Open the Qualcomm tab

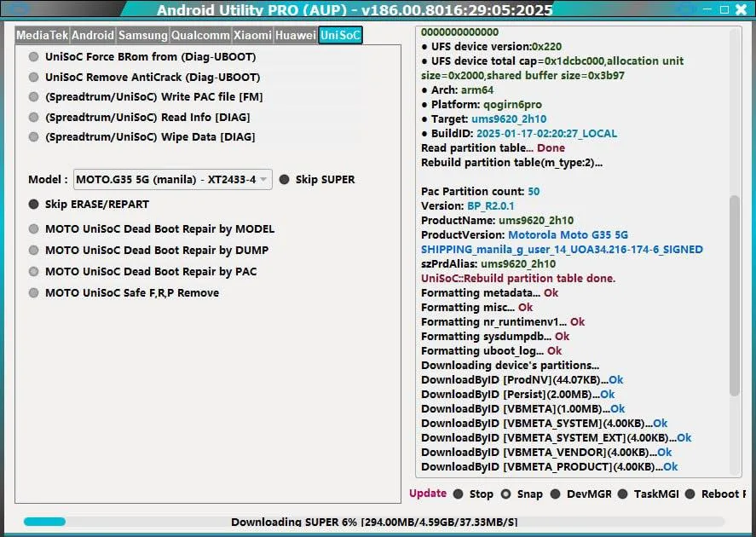200,35
